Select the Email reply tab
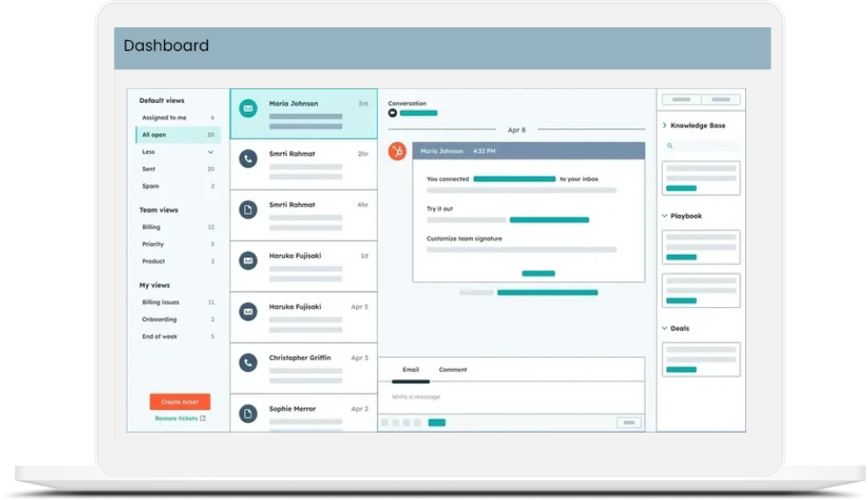868x500 pixels. 411,370
